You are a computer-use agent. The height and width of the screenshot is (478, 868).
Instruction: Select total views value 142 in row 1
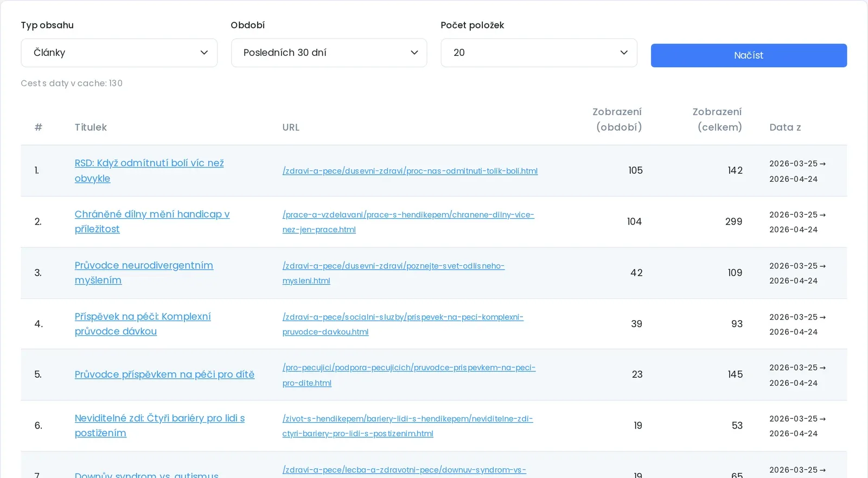click(735, 170)
